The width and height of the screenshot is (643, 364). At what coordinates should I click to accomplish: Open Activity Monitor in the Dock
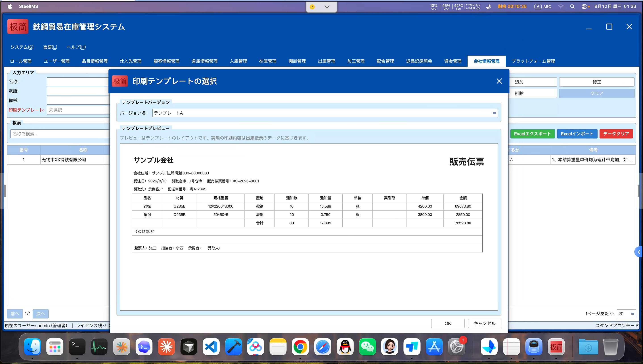pos(99,347)
